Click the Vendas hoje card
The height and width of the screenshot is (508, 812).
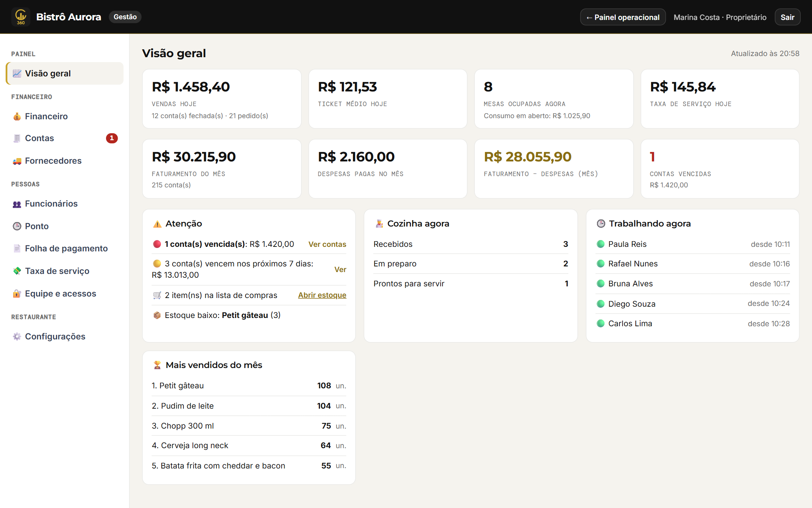[222, 99]
